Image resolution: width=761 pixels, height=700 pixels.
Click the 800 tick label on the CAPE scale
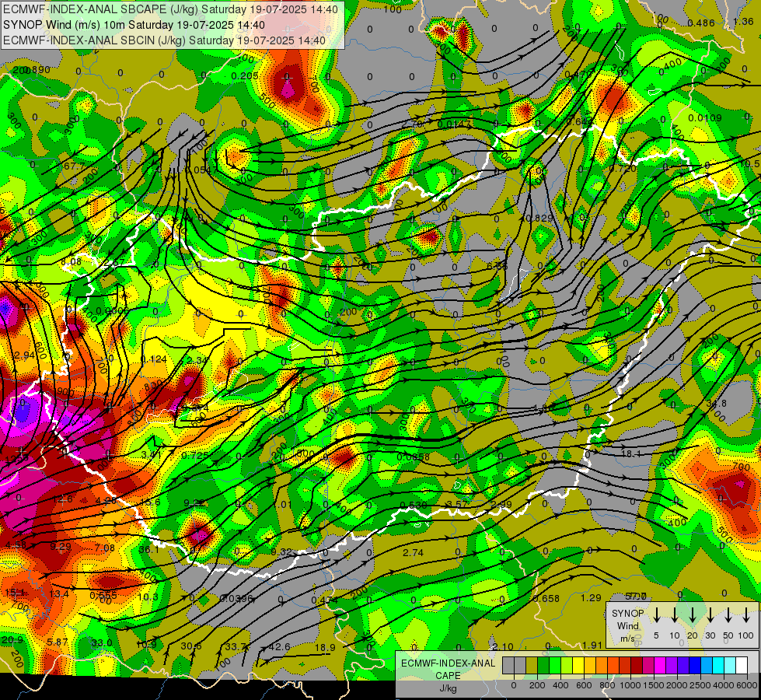pos(607,685)
